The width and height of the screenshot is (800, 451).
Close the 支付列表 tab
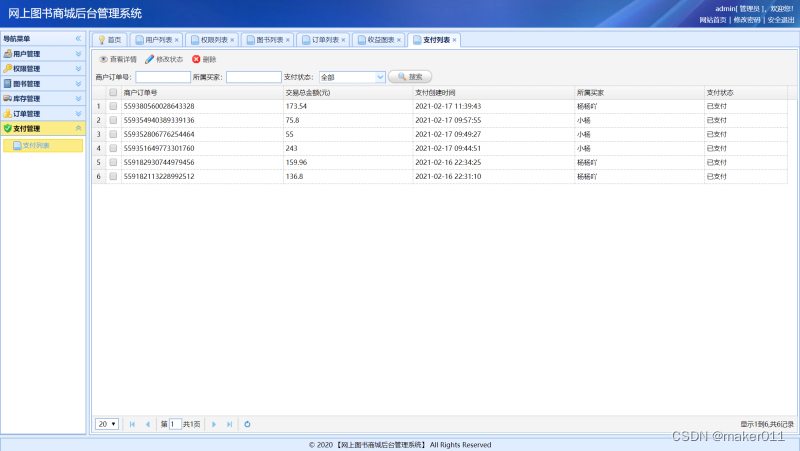[x=454, y=40]
